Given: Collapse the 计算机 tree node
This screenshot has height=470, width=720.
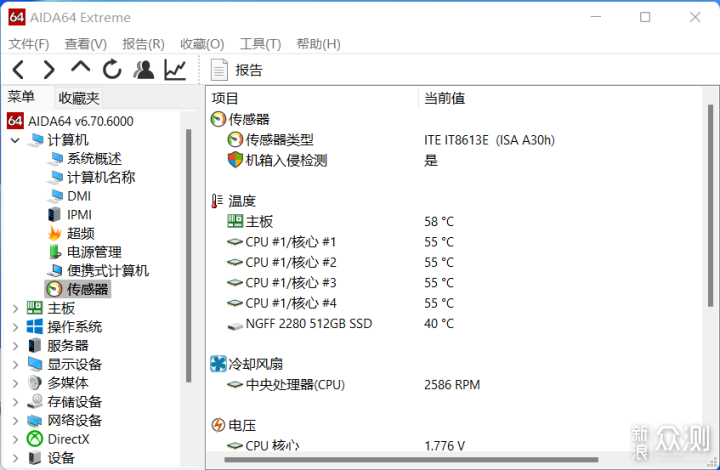Looking at the screenshot, I should (15, 140).
